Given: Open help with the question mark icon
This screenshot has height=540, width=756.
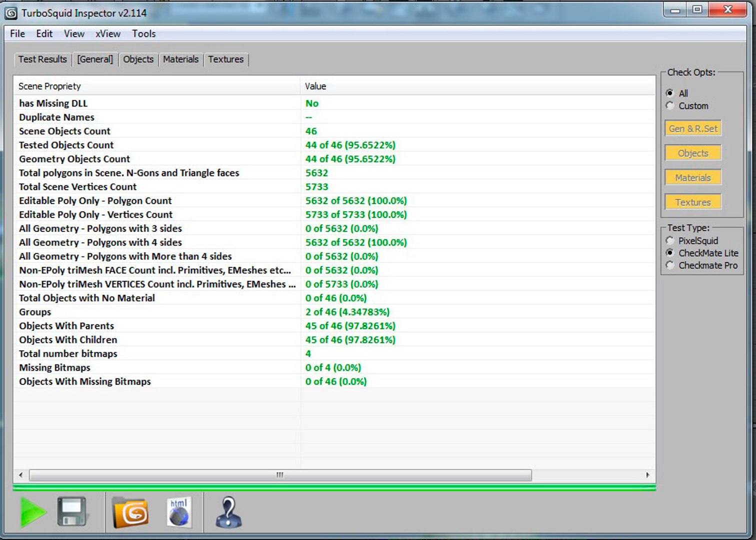Looking at the screenshot, I should (228, 512).
